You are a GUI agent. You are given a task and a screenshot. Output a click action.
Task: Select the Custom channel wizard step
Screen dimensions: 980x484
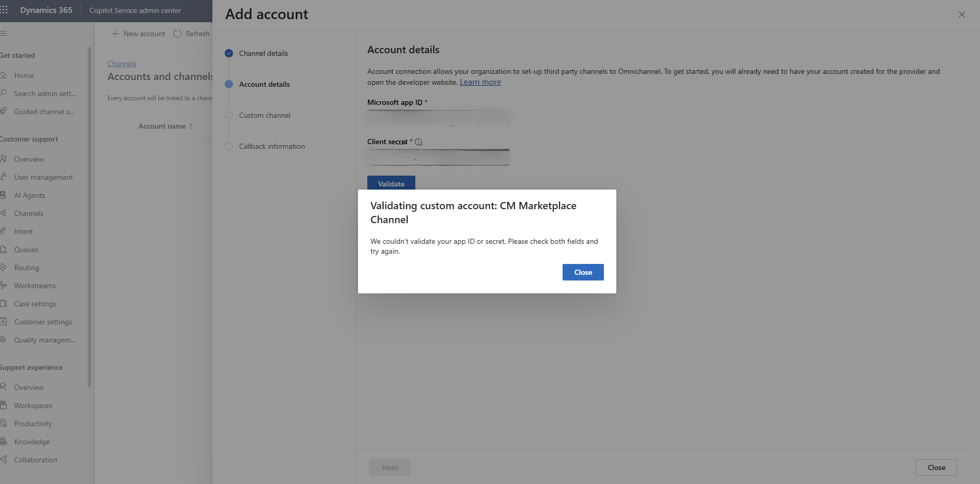coord(258,115)
